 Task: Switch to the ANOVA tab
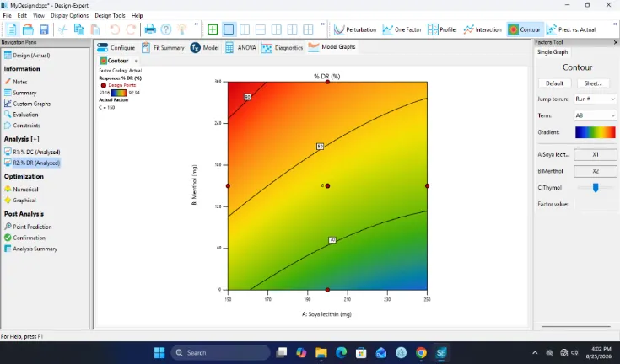pos(240,48)
